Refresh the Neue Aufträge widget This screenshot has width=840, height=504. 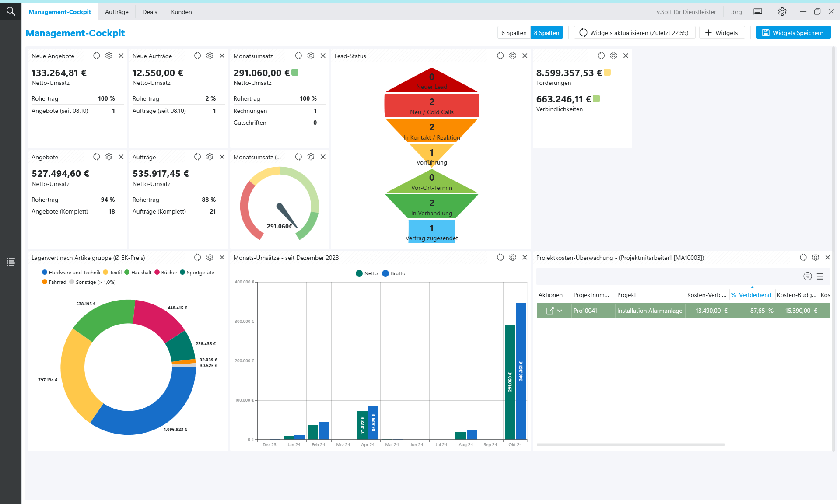(x=198, y=56)
